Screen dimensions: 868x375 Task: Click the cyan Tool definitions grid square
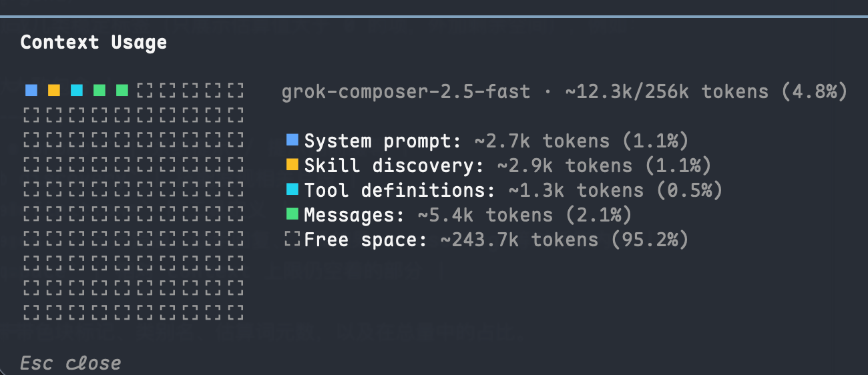click(x=77, y=90)
